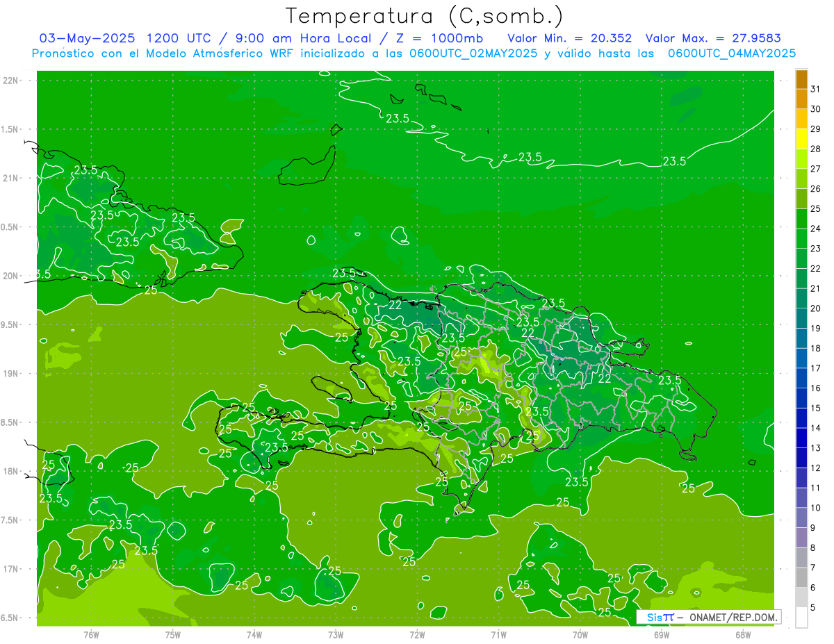Pick the purple legend swatch between 9 and 10
The width and height of the screenshot is (834, 644).
tap(801, 518)
